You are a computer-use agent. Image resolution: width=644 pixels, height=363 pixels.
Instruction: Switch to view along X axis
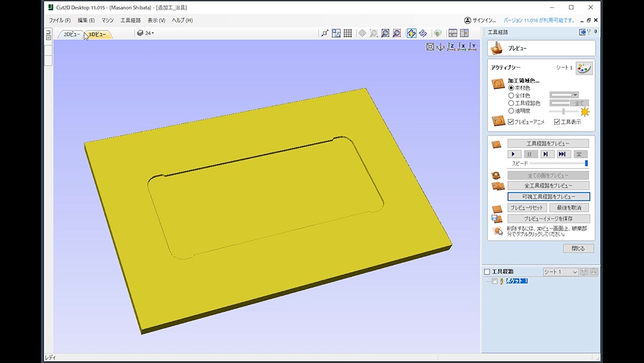462,47
